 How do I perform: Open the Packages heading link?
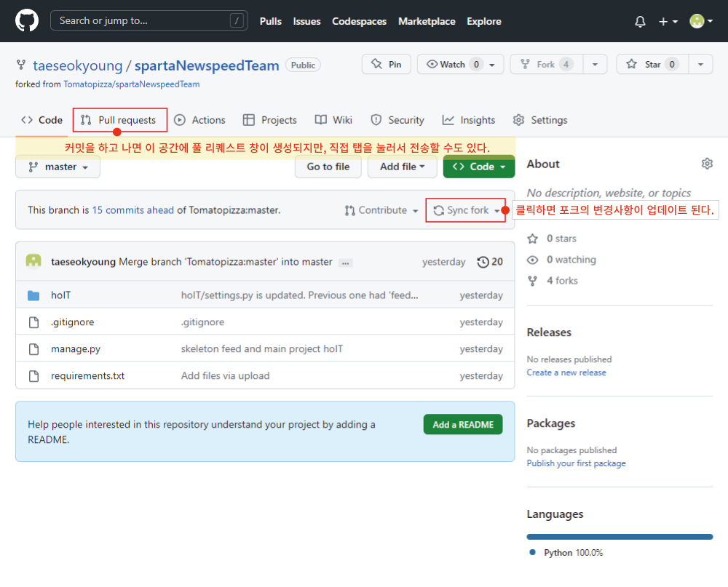(x=550, y=423)
